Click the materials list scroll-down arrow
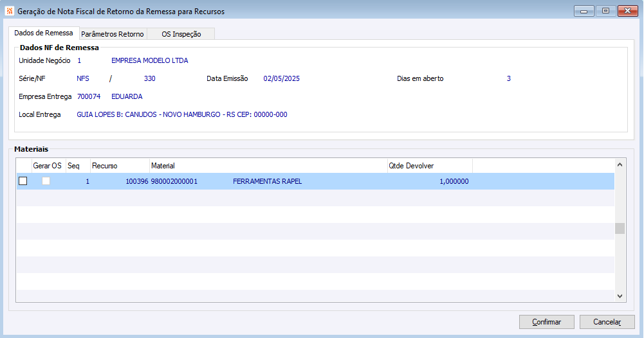This screenshot has width=644, height=338. [x=620, y=296]
